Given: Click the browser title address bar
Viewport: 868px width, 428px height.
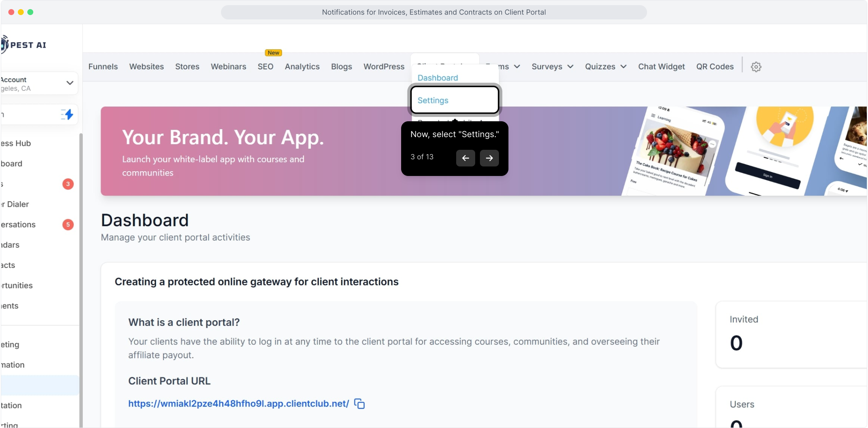Looking at the screenshot, I should (x=434, y=12).
